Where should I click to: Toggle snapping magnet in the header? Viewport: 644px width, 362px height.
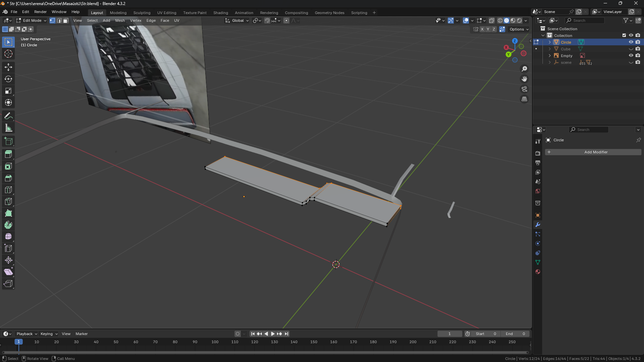coord(267,20)
